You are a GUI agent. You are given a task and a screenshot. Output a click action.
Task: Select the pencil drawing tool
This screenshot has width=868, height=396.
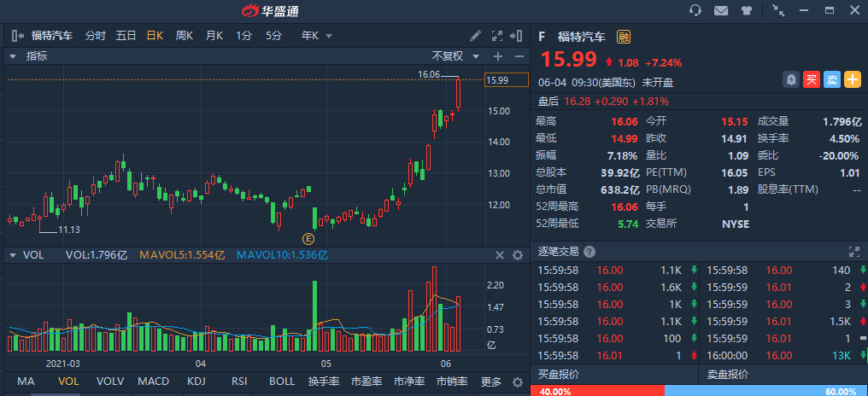476,36
